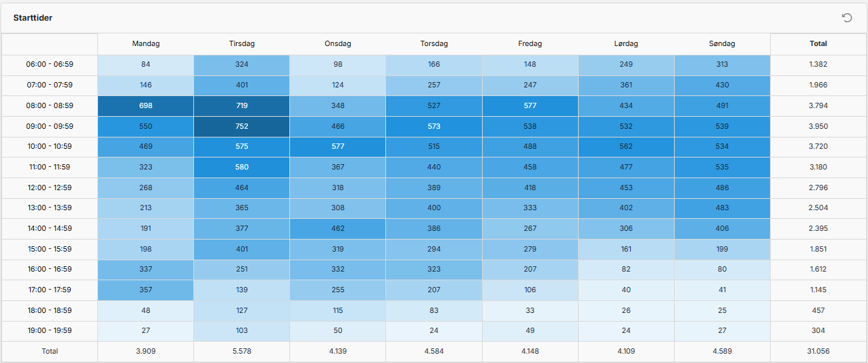Click the Tirsdag cell showing 719
Screen dimensions: 868x363
point(241,105)
